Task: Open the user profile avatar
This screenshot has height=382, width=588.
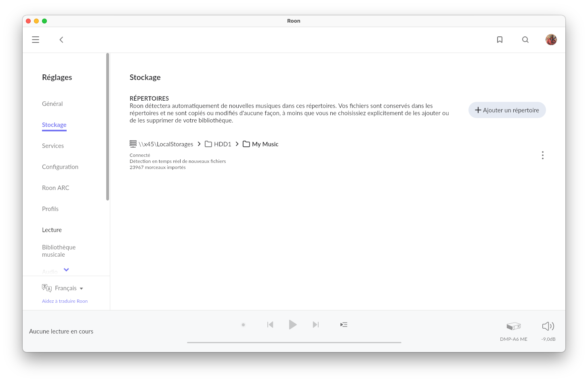Action: pos(551,40)
